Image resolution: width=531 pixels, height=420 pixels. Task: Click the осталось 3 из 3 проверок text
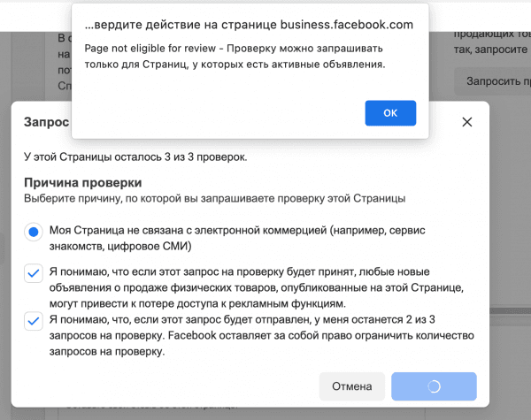(x=135, y=157)
